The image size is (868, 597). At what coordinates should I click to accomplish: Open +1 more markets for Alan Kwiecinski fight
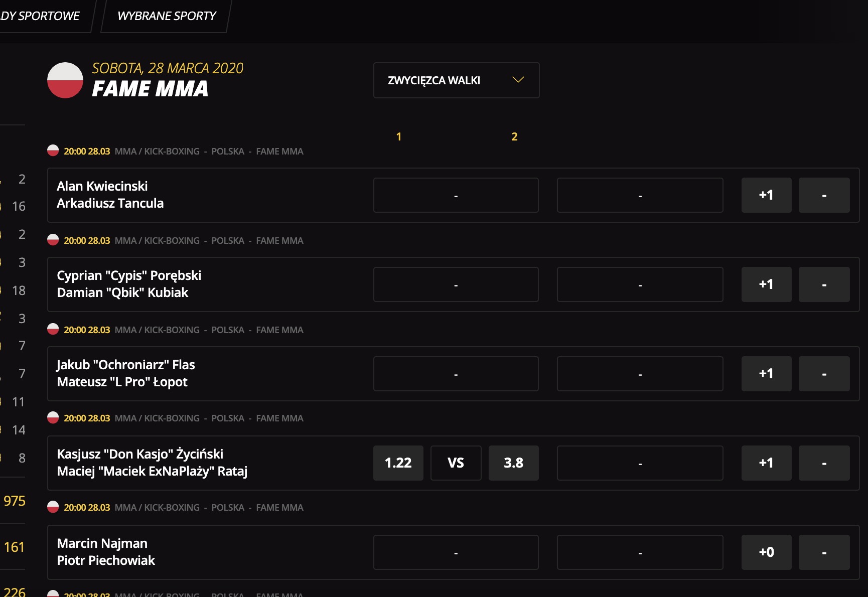pos(766,195)
